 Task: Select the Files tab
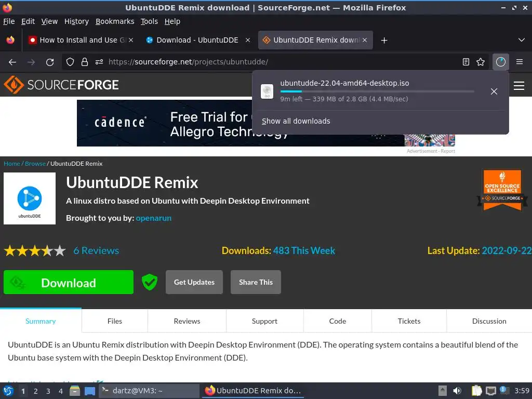[115, 321]
